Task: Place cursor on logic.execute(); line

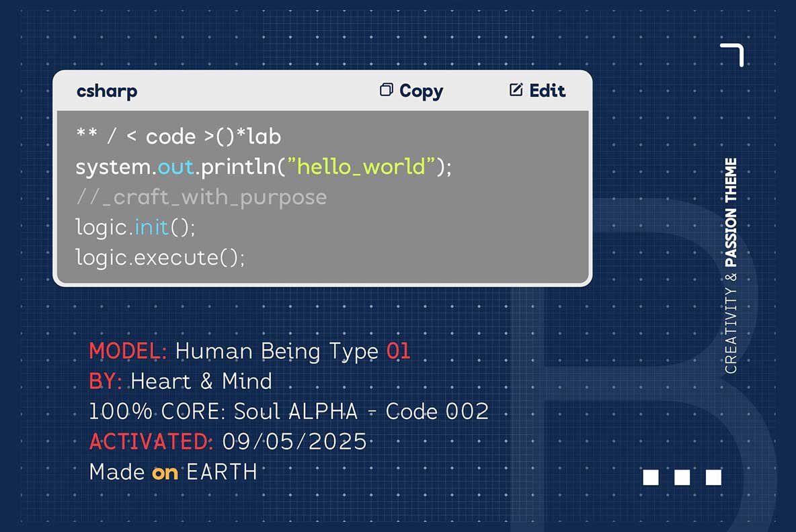Action: click(160, 257)
